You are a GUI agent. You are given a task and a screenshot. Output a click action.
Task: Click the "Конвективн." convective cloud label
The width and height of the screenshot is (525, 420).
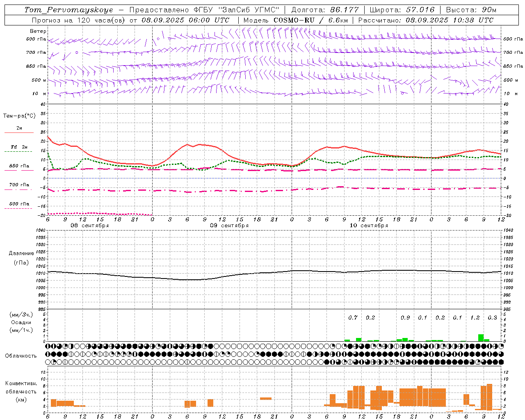pyautogui.click(x=21, y=383)
